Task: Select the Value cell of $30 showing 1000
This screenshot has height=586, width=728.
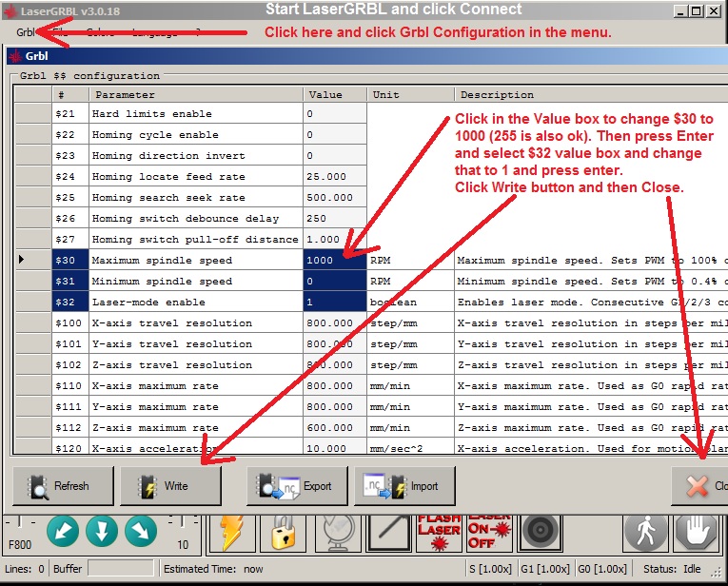Action: tap(335, 261)
